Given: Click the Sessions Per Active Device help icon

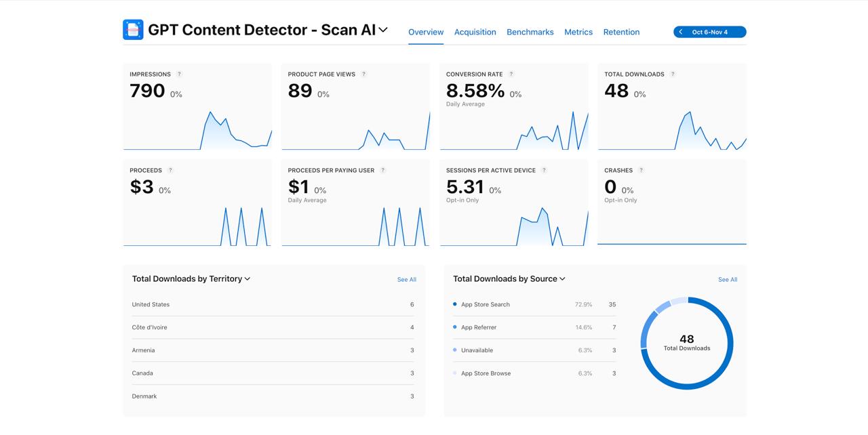Looking at the screenshot, I should tap(544, 171).
